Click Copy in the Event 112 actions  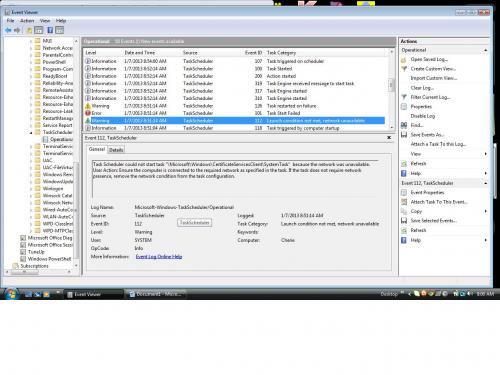coord(416,211)
